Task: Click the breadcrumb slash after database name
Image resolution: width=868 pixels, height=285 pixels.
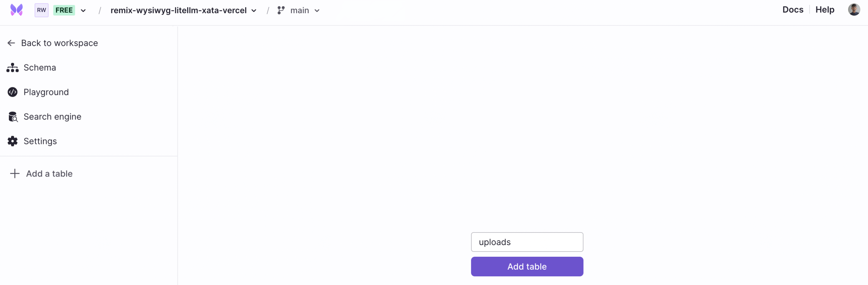Action: coord(267,10)
